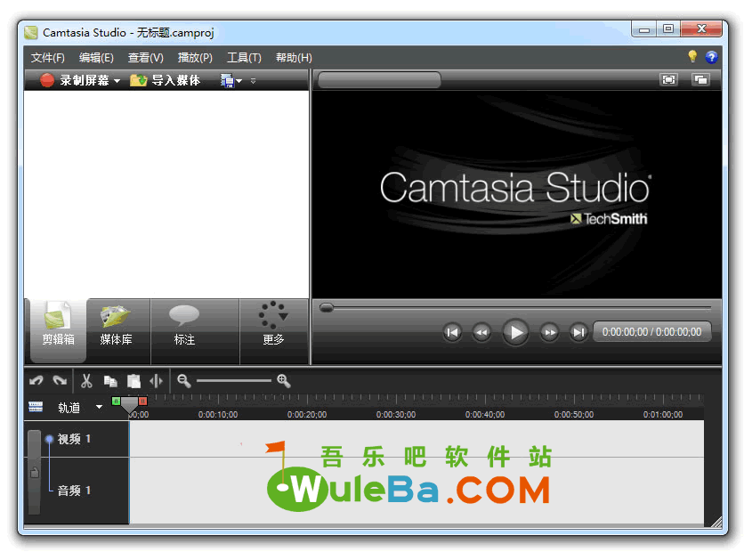
Task: Click the Cut scissors icon
Action: click(86, 381)
